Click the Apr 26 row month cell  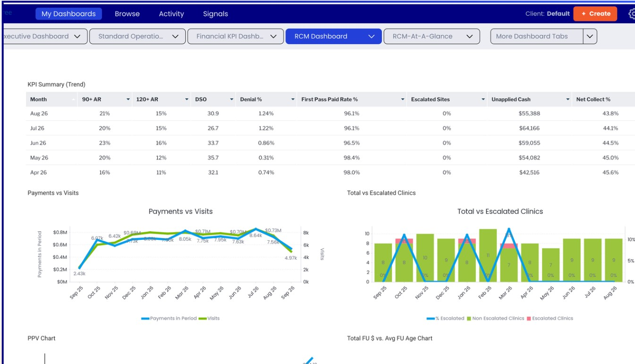tap(39, 172)
